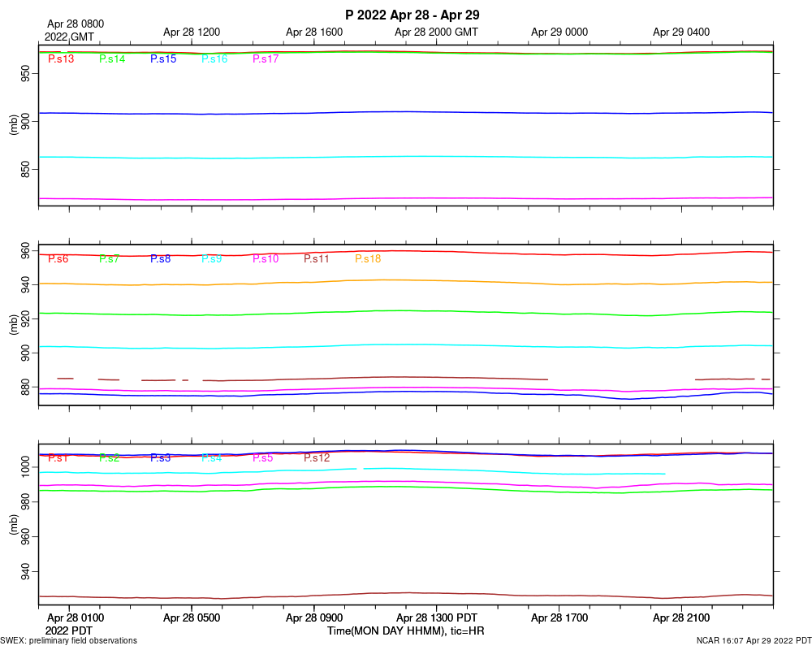
Task: Click the '2022 GMT' label at top left
Action: point(69,37)
